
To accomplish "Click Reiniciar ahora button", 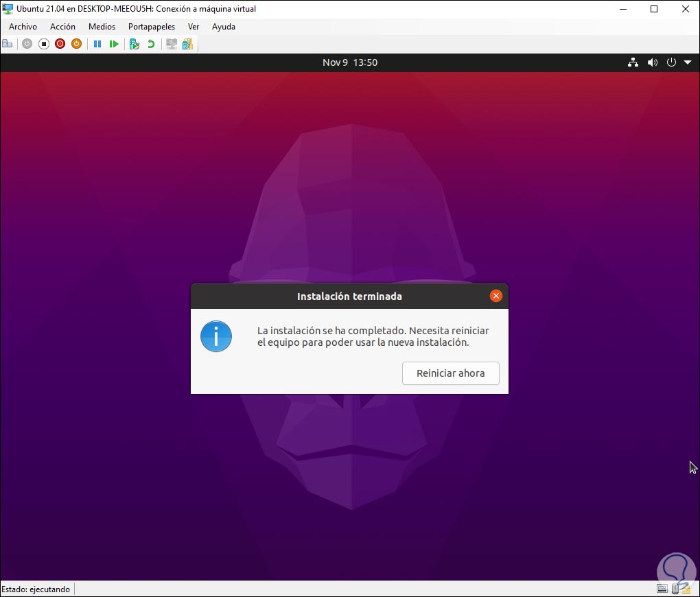I will click(450, 373).
